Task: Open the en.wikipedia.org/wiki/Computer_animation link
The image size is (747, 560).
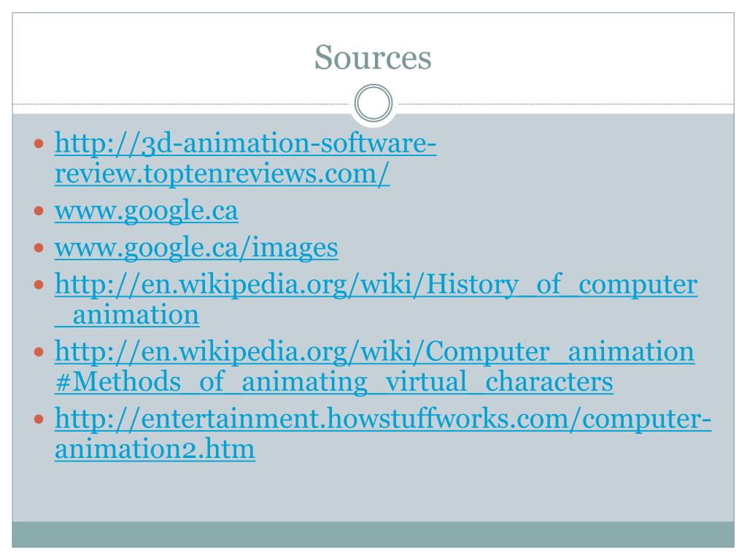Action: tap(374, 351)
